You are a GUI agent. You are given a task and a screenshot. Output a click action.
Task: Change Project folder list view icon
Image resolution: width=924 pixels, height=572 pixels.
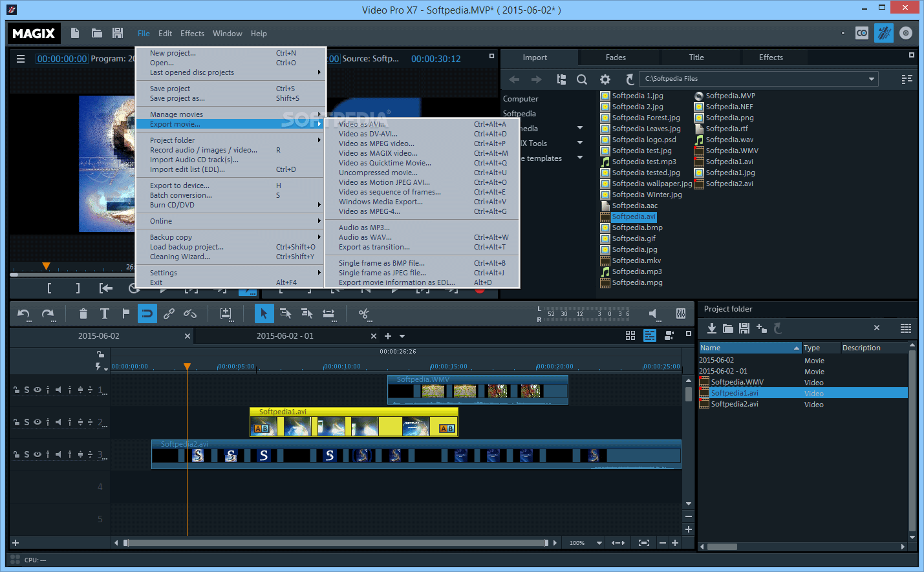point(906,328)
